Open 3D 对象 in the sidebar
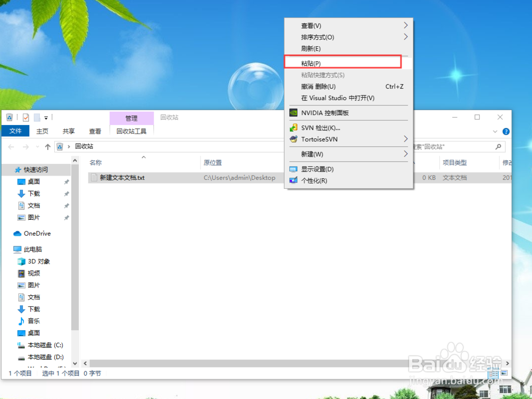This screenshot has width=532, height=399. point(37,261)
